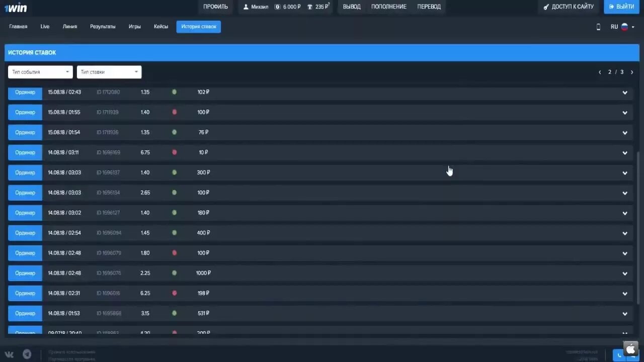Viewport: 644px width, 362px height.
Task: Go to next page arrow
Action: point(632,72)
